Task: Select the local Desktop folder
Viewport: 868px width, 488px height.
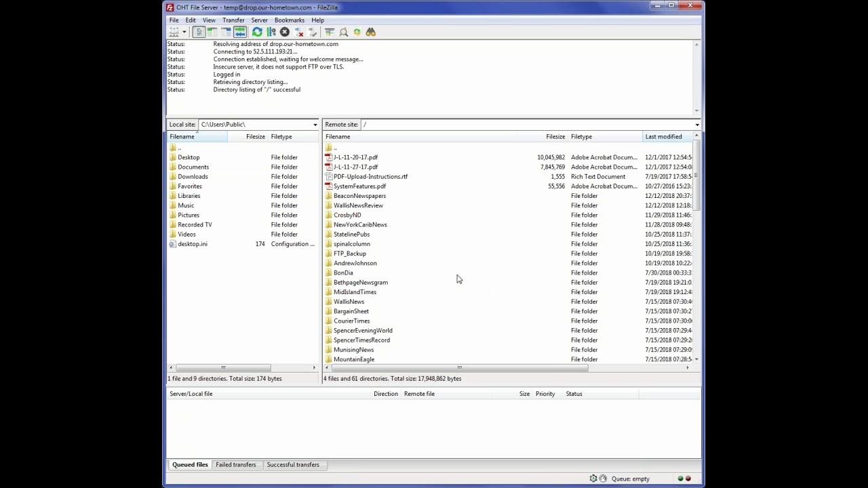Action: (189, 157)
